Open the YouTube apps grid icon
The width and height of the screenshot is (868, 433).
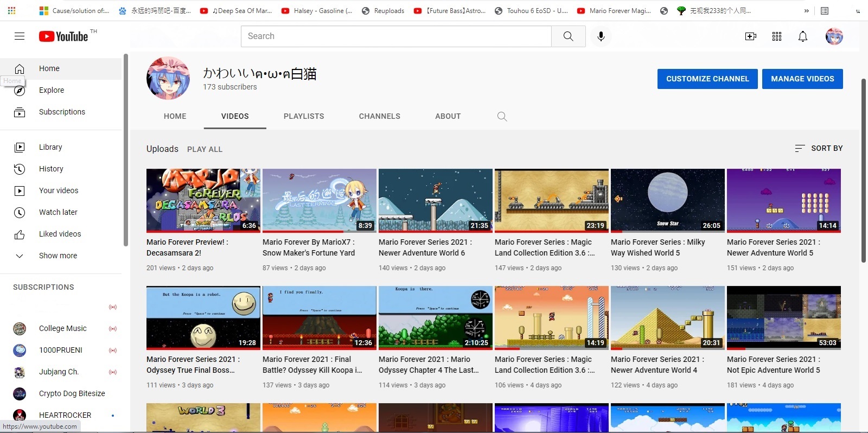[777, 36]
